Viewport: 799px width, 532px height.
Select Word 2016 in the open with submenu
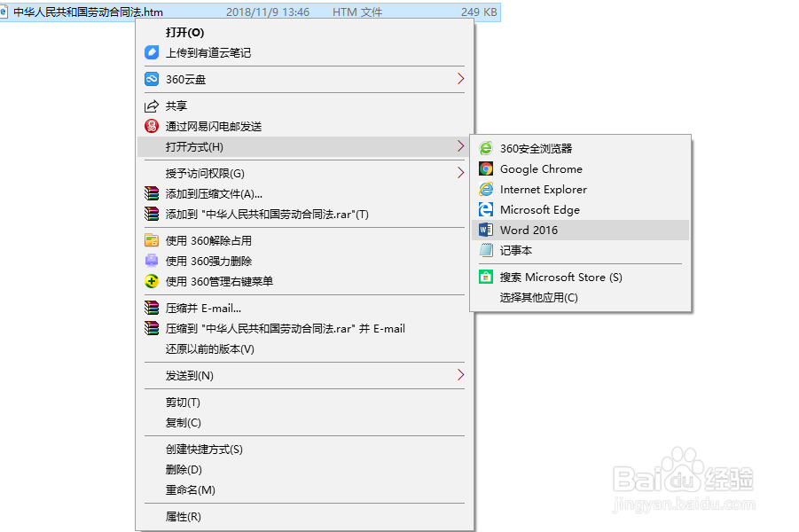coord(529,230)
